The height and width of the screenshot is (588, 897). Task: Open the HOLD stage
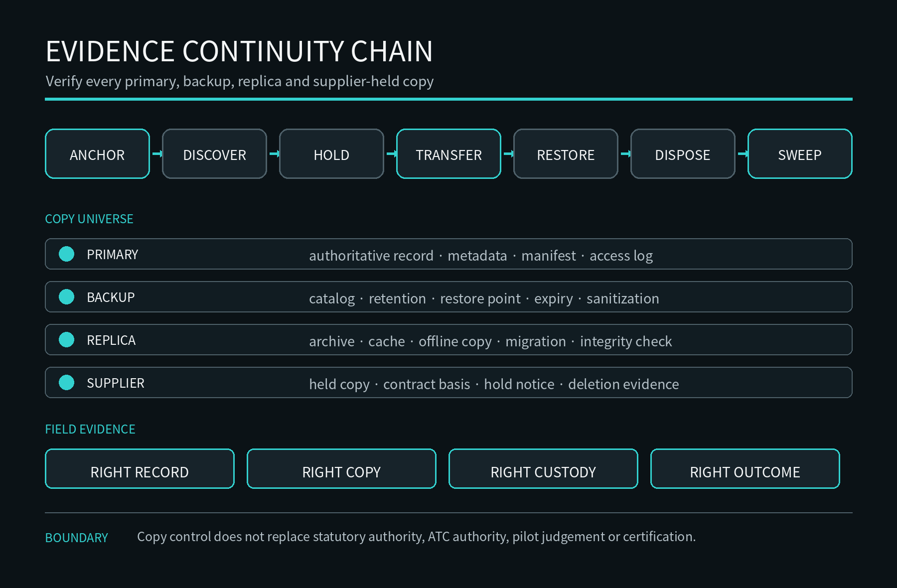pos(331,154)
